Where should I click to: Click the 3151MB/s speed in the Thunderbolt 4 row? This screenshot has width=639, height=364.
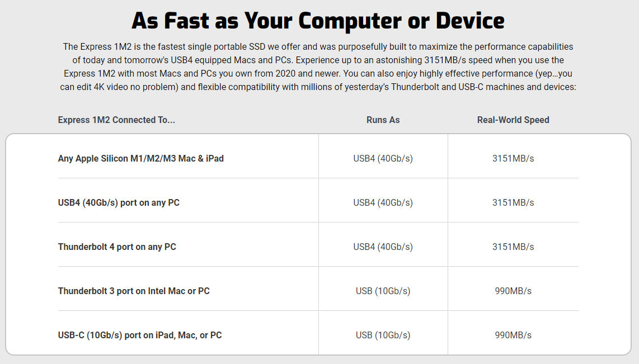pyautogui.click(x=513, y=247)
